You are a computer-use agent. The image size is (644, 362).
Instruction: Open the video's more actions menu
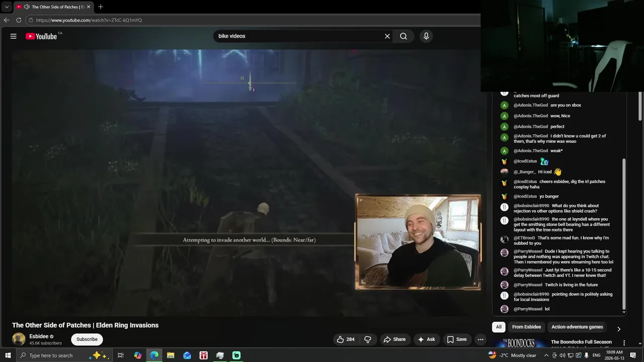[480, 339]
